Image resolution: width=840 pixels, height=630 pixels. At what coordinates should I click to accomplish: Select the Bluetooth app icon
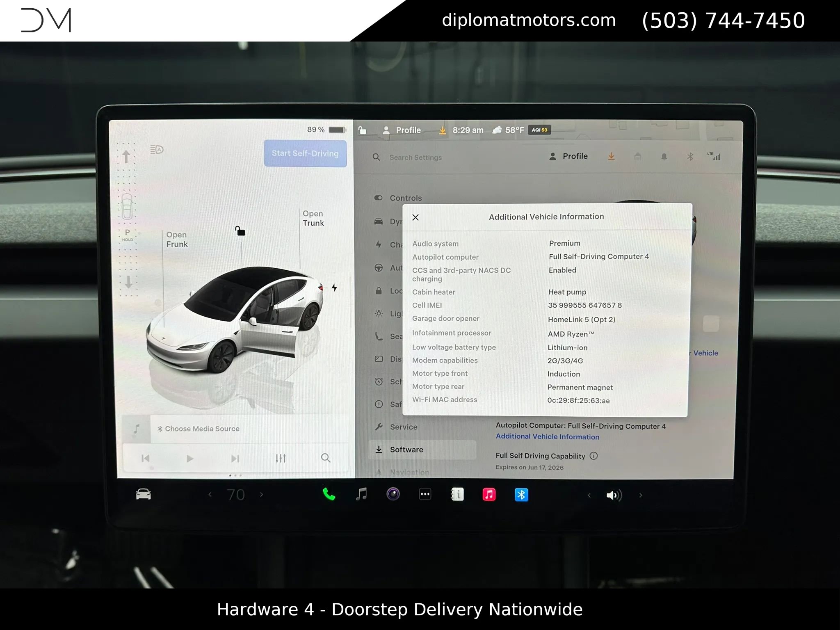click(521, 495)
